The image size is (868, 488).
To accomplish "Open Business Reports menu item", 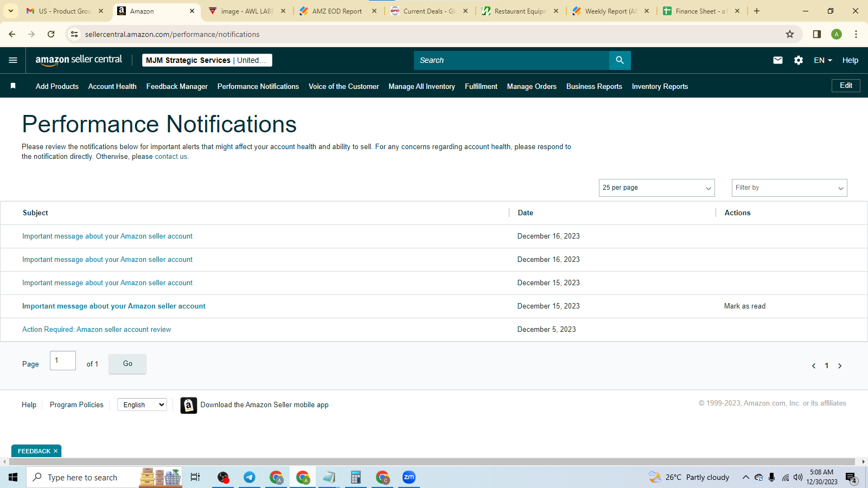I will (x=594, y=86).
